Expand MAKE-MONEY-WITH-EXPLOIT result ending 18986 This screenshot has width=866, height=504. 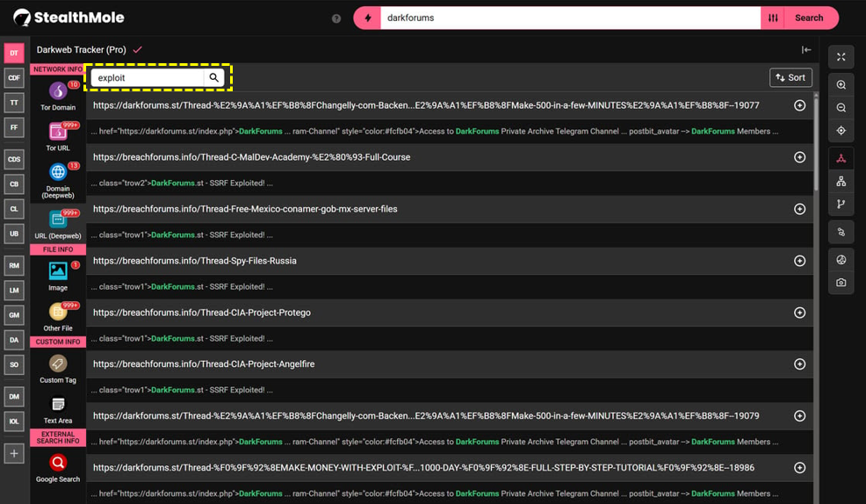(x=800, y=468)
